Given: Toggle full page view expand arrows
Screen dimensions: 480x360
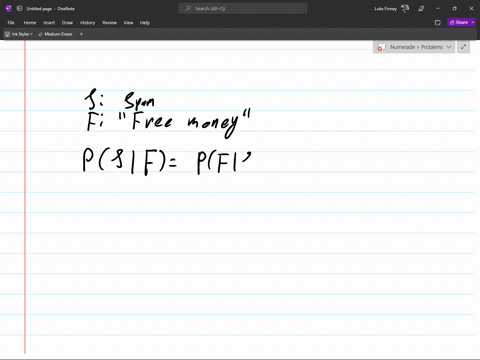Looking at the screenshot, I should point(463,47).
